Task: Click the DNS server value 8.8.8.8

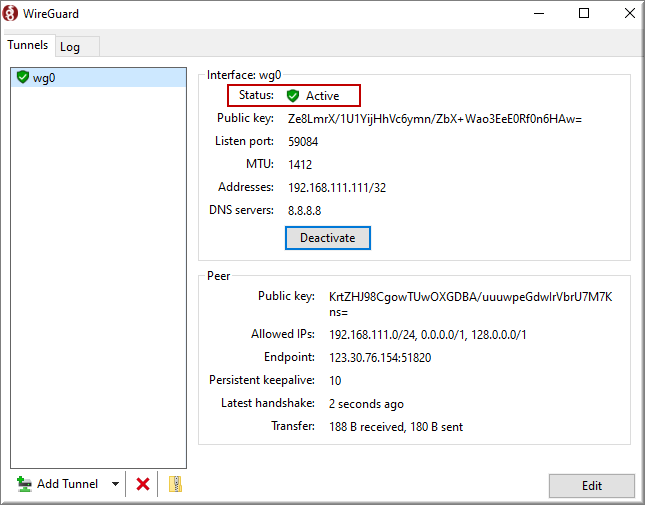Action: 304,211
